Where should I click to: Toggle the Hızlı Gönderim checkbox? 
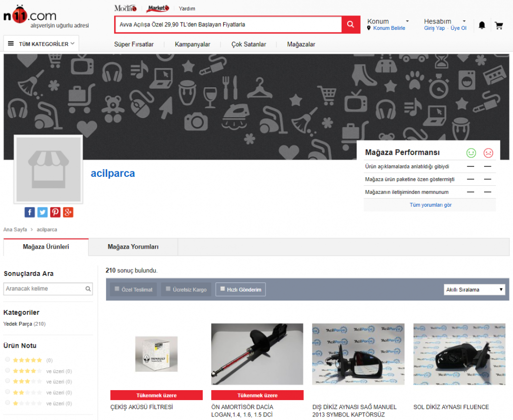pos(222,289)
